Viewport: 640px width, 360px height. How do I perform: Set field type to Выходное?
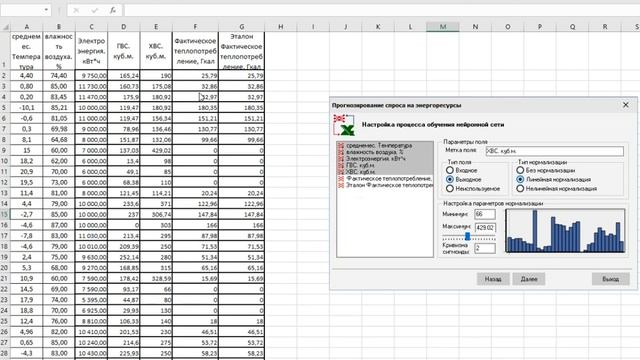[x=450, y=179]
